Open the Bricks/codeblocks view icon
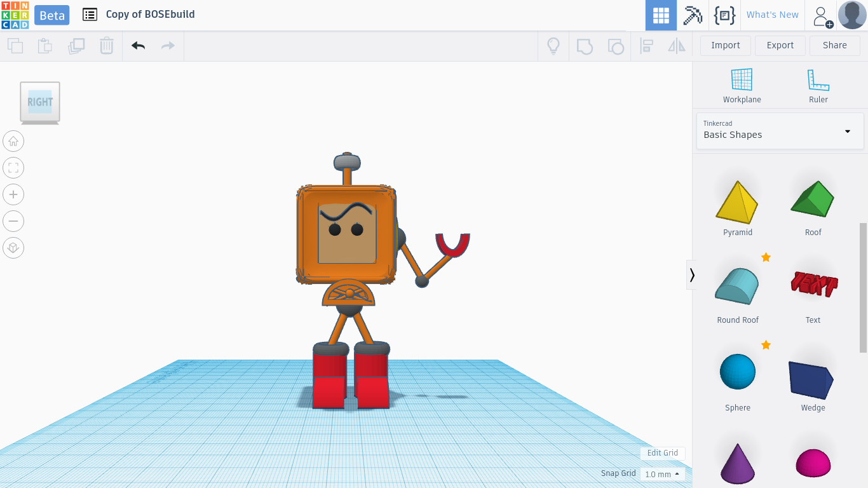 click(724, 15)
